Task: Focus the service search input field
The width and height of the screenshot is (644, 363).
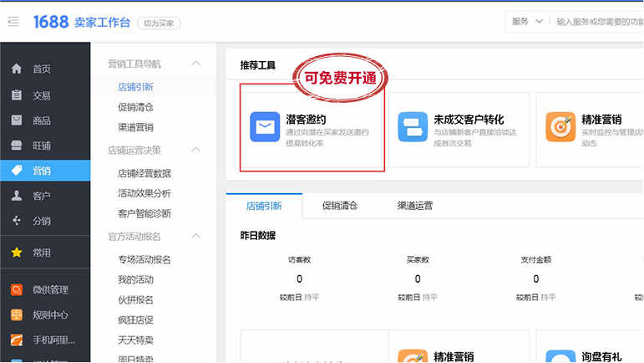Action: click(600, 22)
